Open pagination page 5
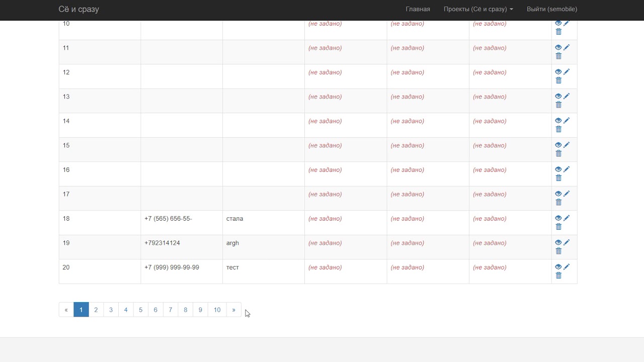The width and height of the screenshot is (644, 362). click(x=140, y=310)
